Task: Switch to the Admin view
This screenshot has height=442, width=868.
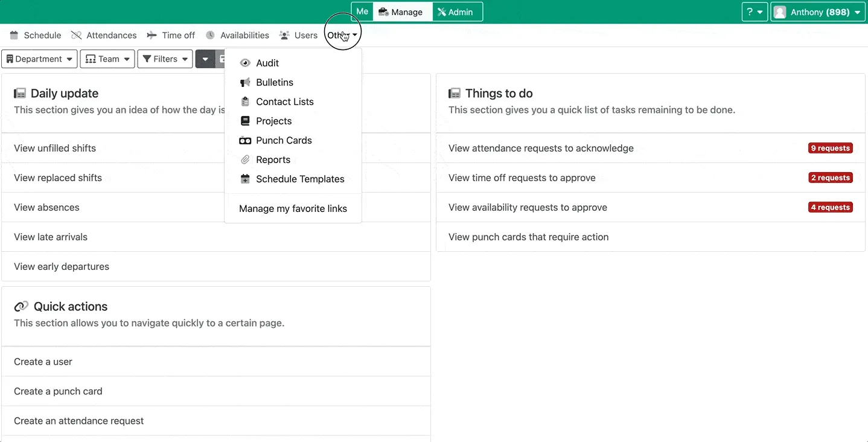Action: (x=457, y=12)
